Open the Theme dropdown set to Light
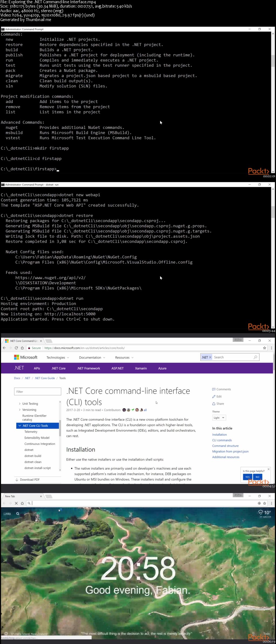 [219, 418]
